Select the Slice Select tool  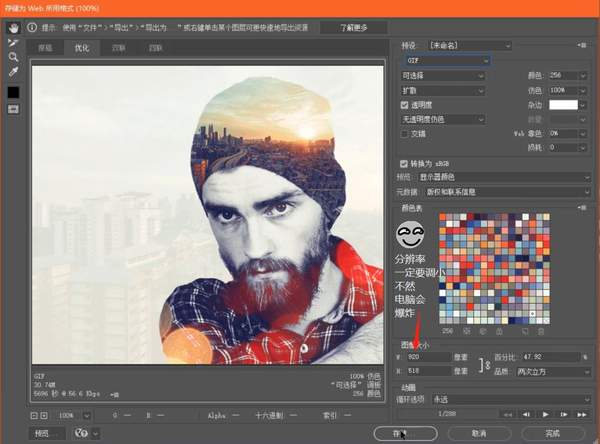pos(14,43)
